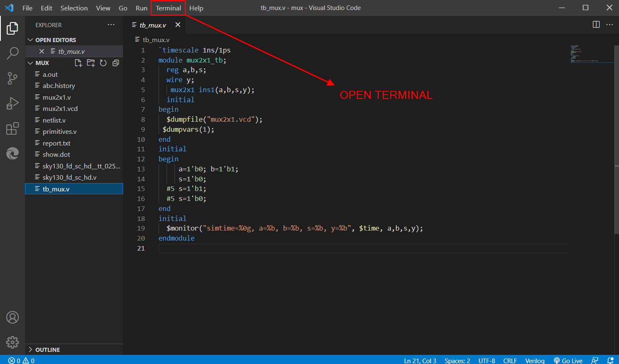Viewport: 619px width, 364px height.
Task: Show errors and warnings in status bar
Action: [x=22, y=361]
